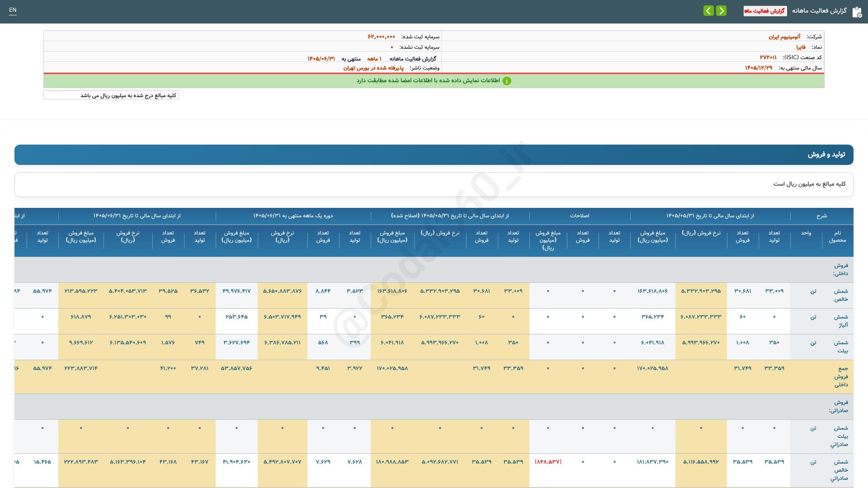The height and width of the screenshot is (488, 868).
Task: Click the 'اصلاحات' column group header
Action: coord(580,216)
